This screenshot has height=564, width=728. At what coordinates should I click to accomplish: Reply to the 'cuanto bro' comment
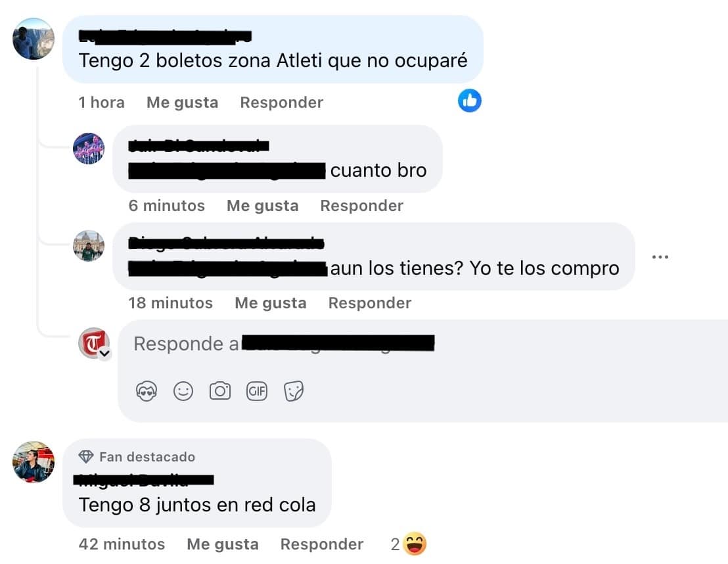[361, 205]
